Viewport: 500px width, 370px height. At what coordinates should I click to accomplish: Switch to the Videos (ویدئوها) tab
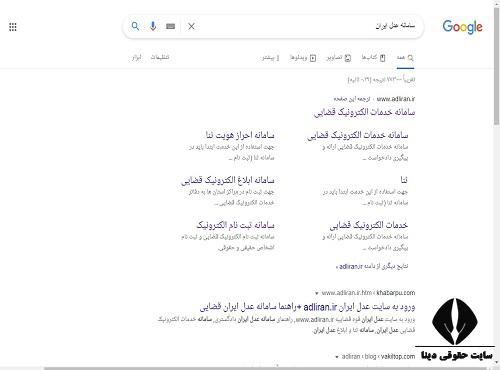pos(303,58)
